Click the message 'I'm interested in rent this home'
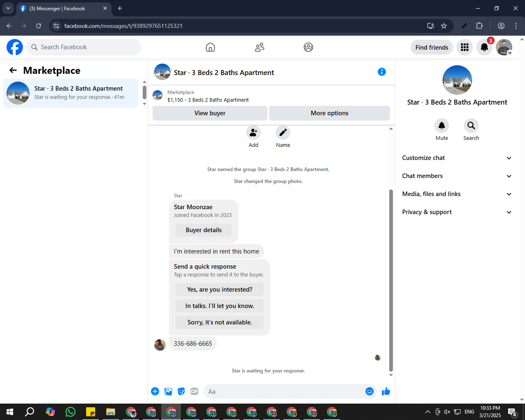Screen dimensions: 525x420 (217, 251)
